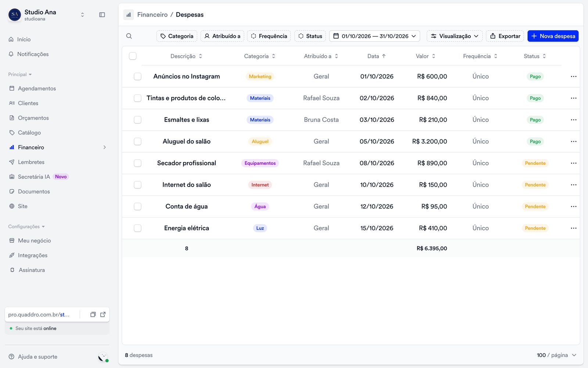The image size is (588, 368).
Task: Open the Studio Ana workspace switcher
Action: pos(82,15)
